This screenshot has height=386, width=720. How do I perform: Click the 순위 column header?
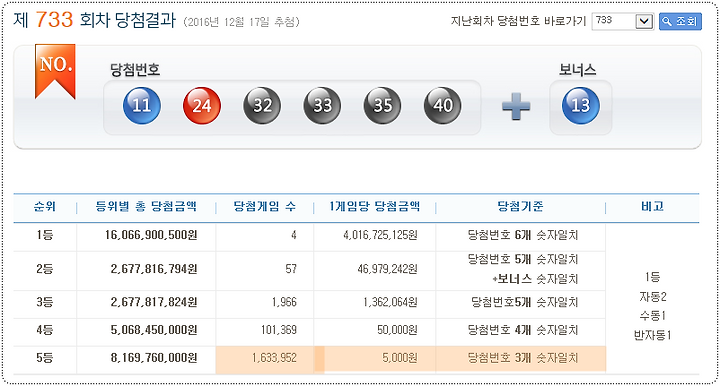point(45,206)
